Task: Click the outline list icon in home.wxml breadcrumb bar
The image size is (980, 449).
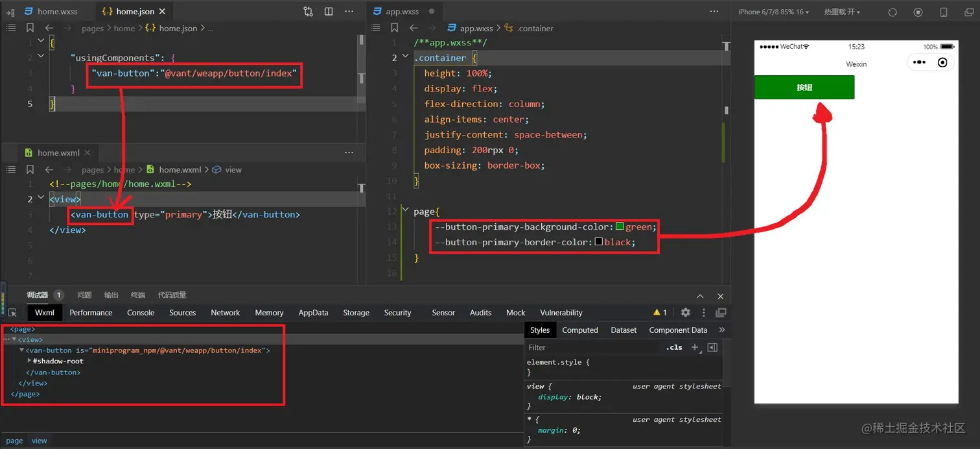Action: [10, 169]
